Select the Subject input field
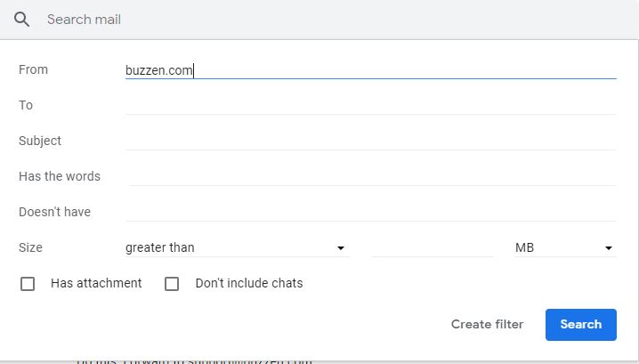Viewport: 639px width, 364px height. (370, 141)
